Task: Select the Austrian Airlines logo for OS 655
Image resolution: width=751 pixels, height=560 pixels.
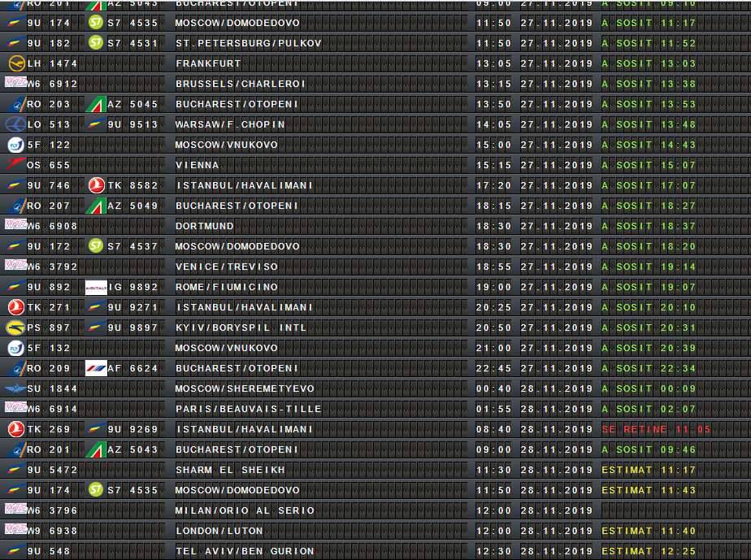Action: pyautogui.click(x=15, y=165)
